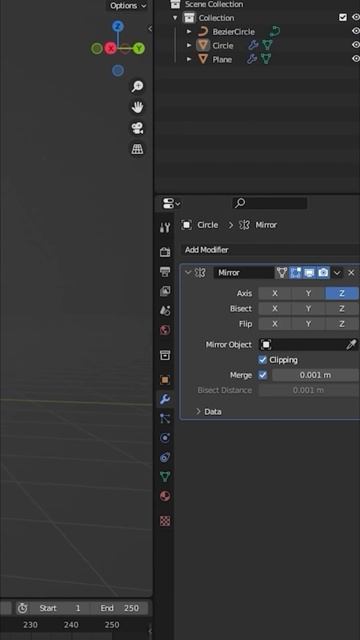
Task: Click the properties search field
Action: (x=270, y=203)
